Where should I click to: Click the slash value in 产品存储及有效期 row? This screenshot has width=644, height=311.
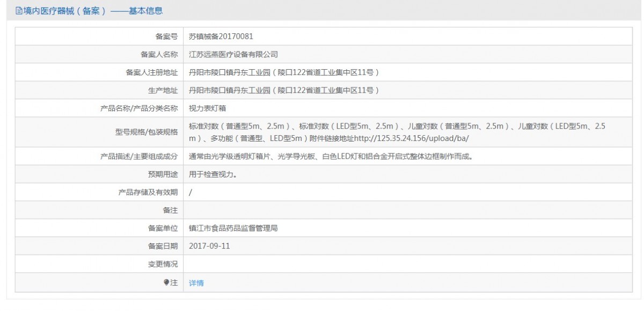point(191,192)
